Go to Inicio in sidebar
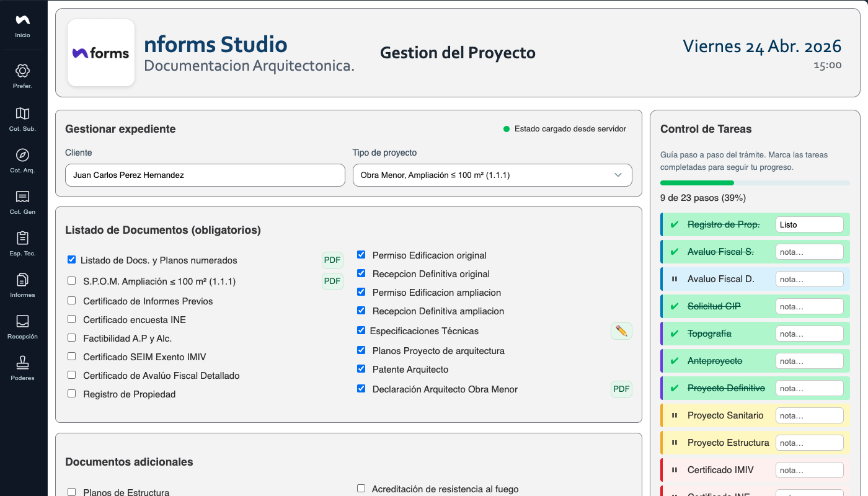Viewport: 868px width, 496px height. pos(22,26)
